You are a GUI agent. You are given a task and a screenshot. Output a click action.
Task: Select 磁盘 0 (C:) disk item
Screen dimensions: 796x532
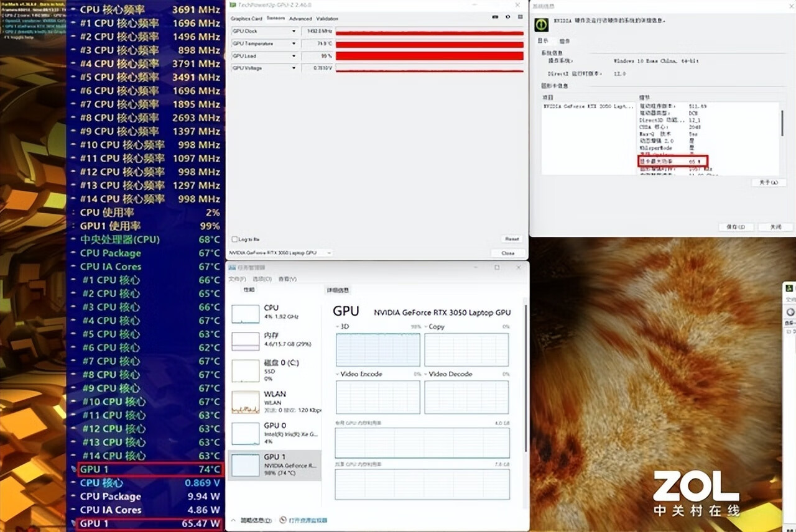pos(275,370)
